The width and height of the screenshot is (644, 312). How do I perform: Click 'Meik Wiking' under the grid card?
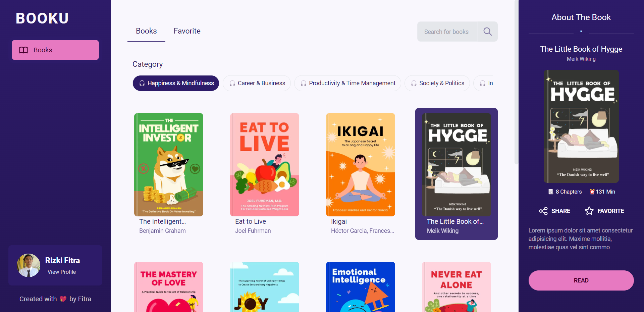pos(443,231)
